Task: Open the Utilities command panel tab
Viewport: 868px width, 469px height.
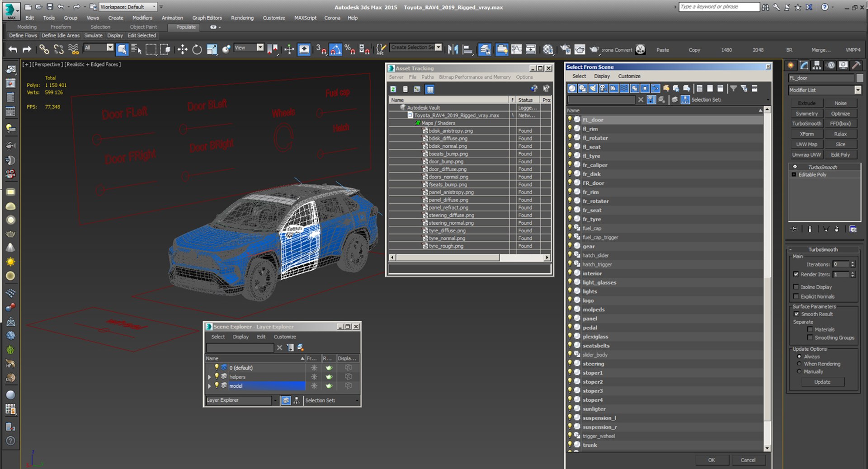Action: (x=856, y=66)
